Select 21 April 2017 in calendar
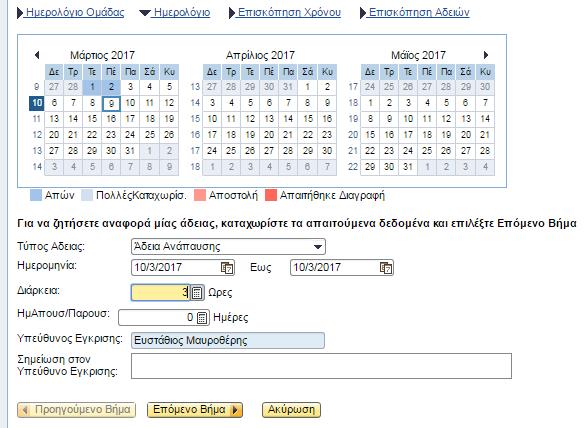The image size is (587, 428). coord(288,135)
